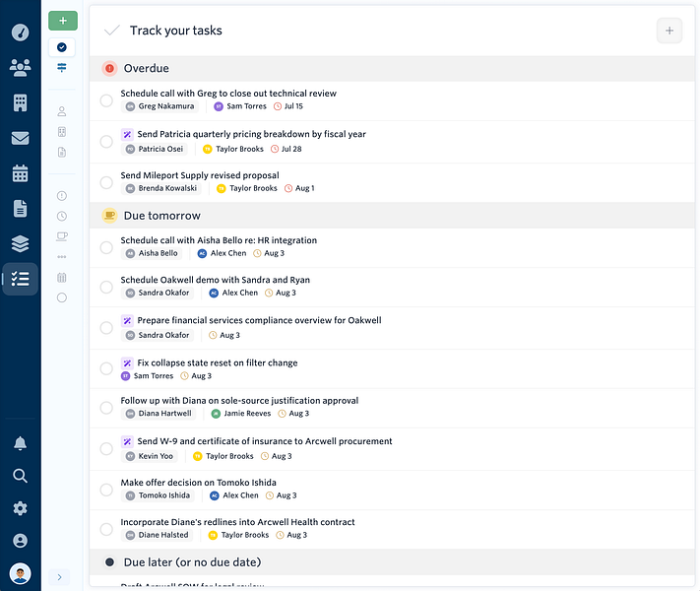Viewport: 700px width, 591px height.
Task: Open the calendar icon in sidebar
Action: tap(20, 173)
